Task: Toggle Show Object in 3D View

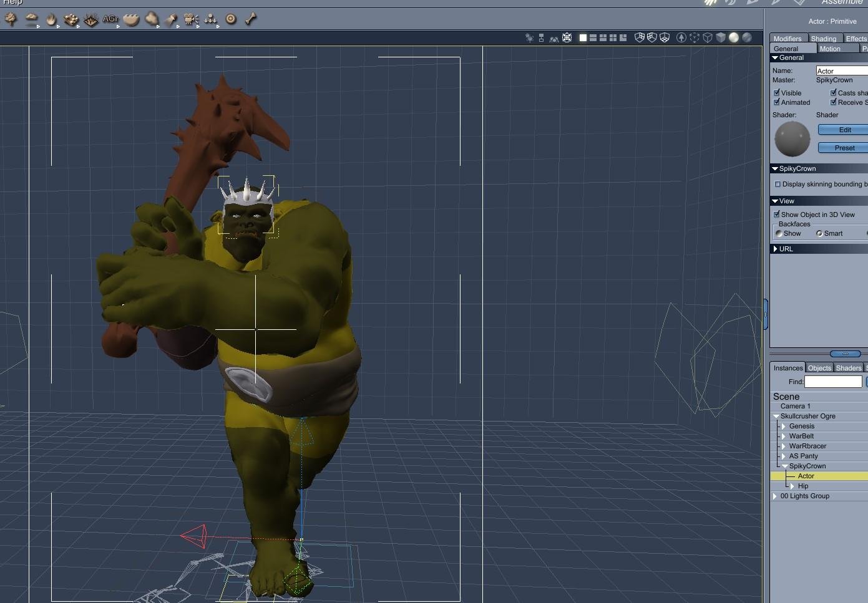Action: click(x=777, y=215)
